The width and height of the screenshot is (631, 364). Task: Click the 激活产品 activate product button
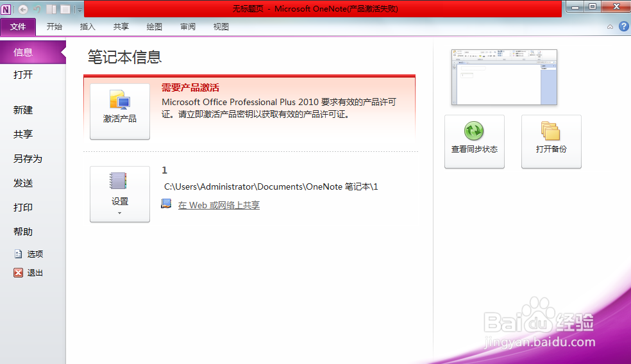tap(120, 112)
